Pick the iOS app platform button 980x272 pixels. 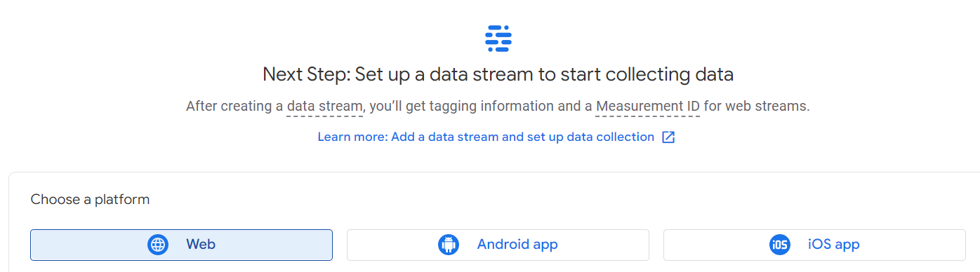[814, 245]
